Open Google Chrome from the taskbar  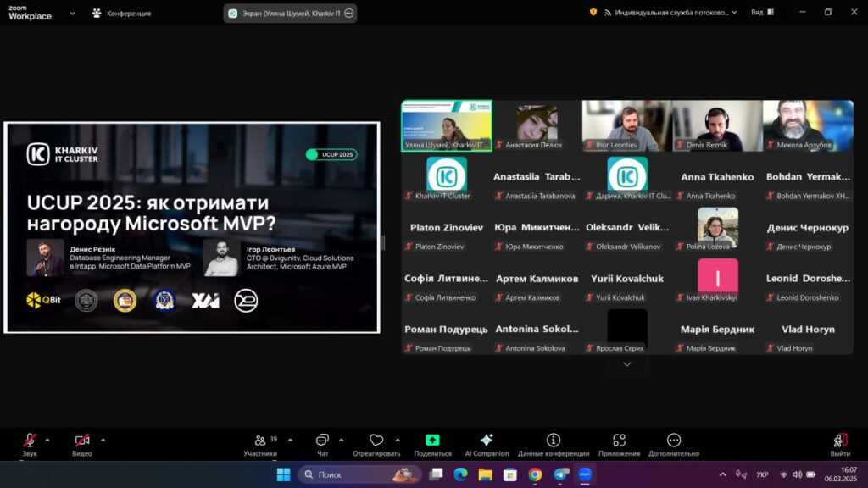536,474
